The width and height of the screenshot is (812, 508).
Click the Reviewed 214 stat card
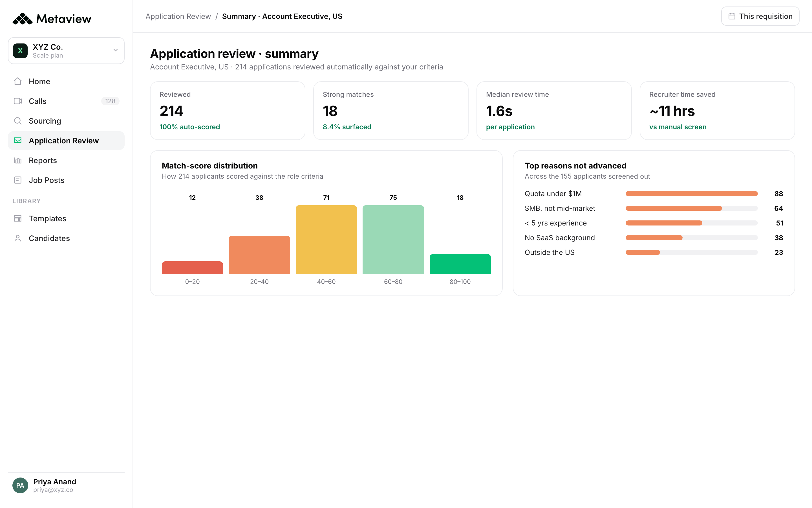228,111
